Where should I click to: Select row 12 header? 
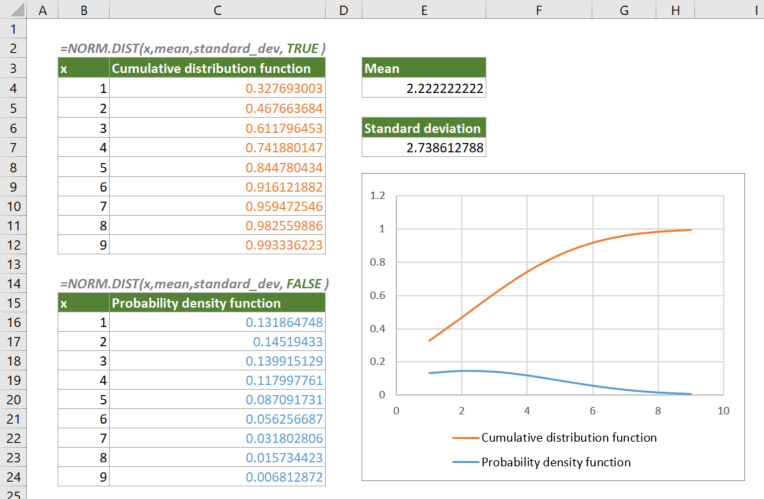pos(14,264)
